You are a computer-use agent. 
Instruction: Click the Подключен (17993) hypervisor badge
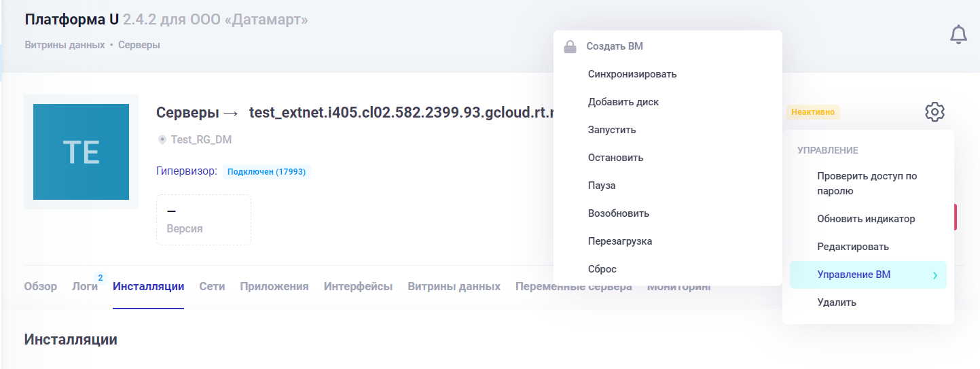[266, 172]
